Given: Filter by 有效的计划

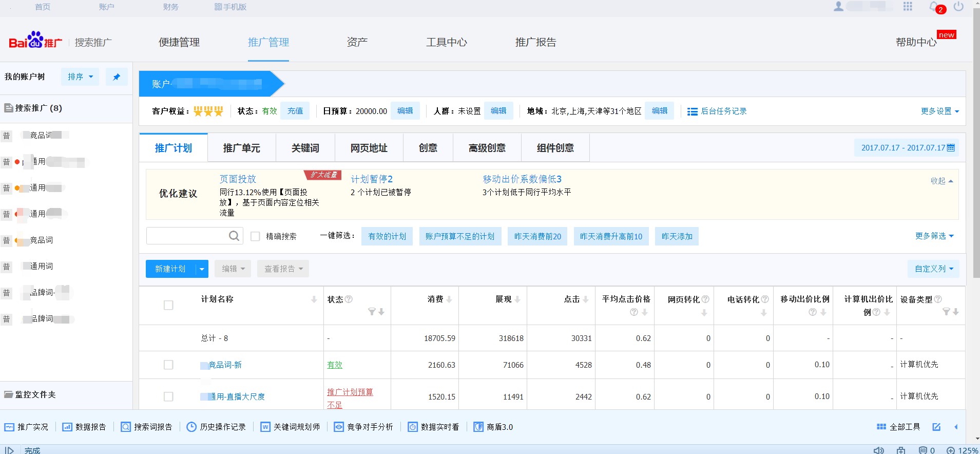Looking at the screenshot, I should (387, 236).
